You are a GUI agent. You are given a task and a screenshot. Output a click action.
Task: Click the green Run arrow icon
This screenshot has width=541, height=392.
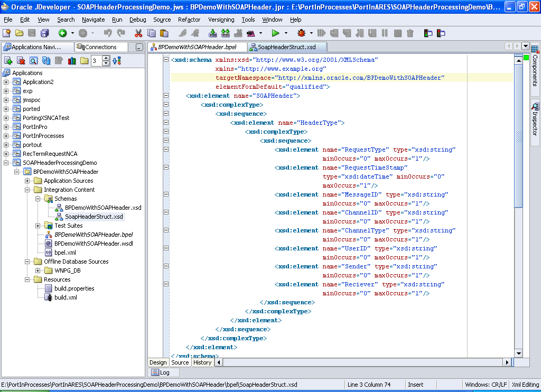275,33
